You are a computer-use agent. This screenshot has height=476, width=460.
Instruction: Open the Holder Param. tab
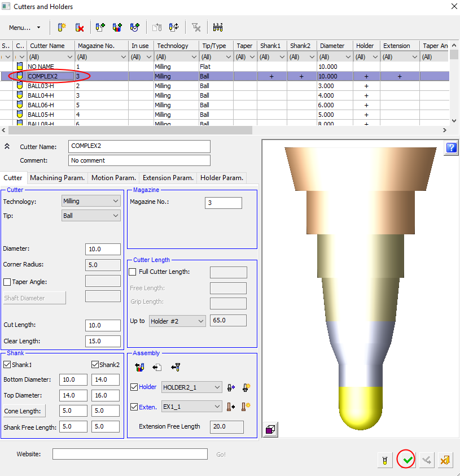tap(222, 178)
